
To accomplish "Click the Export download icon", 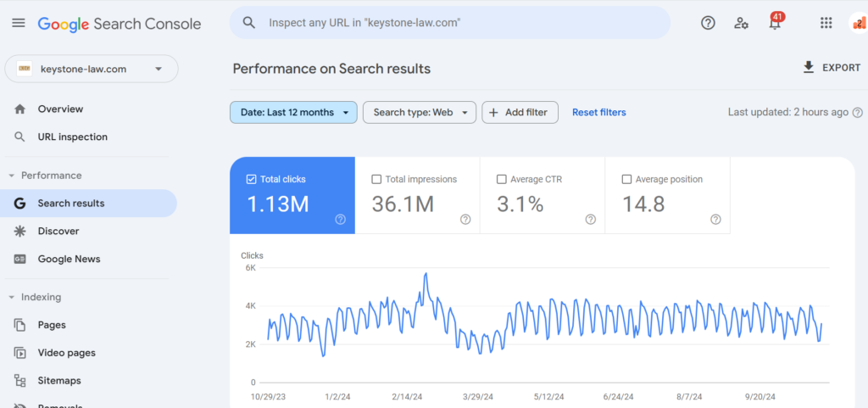I will tap(809, 68).
